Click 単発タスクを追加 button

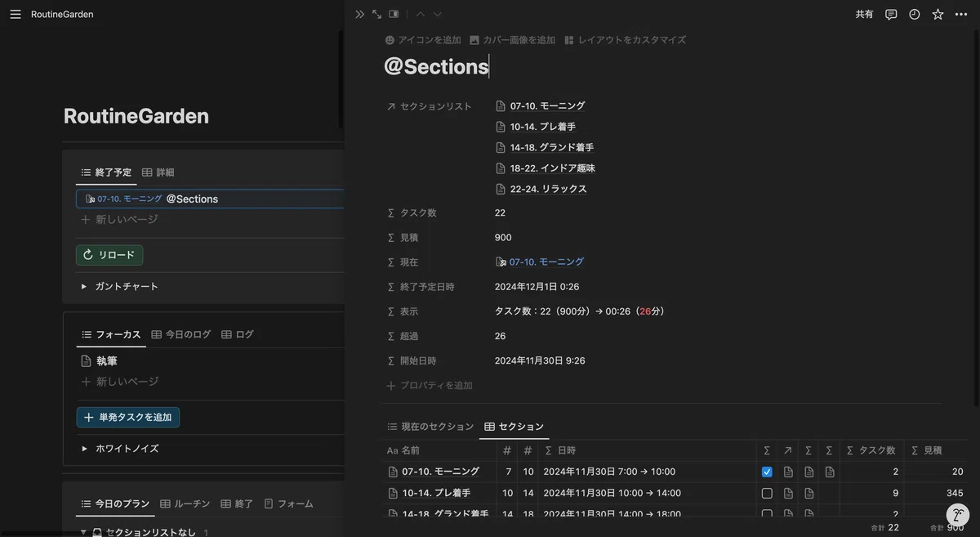click(x=127, y=417)
